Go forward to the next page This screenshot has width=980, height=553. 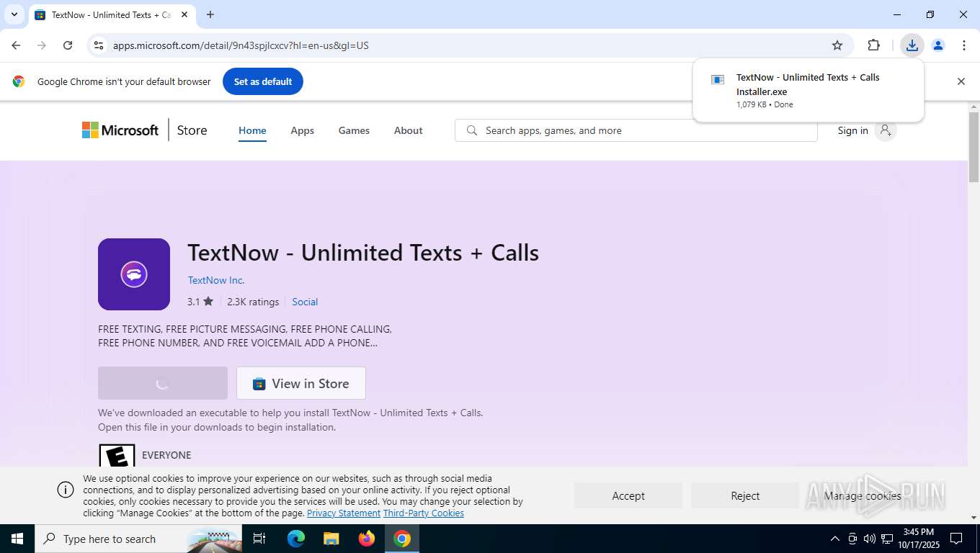(42, 45)
